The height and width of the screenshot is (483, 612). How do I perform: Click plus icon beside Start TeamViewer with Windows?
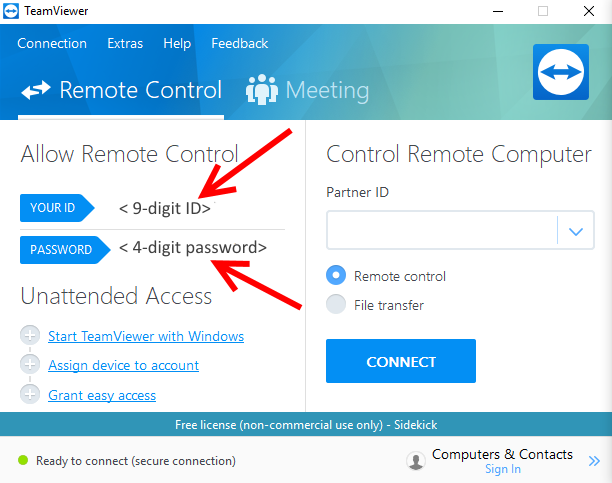point(30,335)
